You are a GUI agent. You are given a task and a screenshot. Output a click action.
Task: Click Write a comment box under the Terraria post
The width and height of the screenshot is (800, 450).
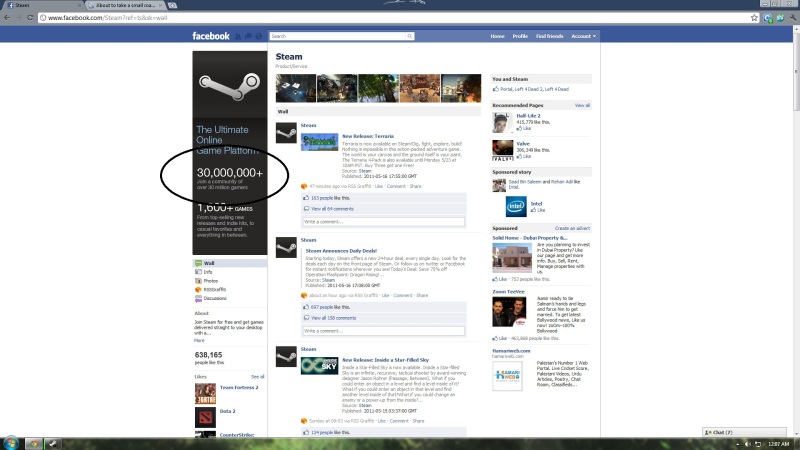coord(384,222)
